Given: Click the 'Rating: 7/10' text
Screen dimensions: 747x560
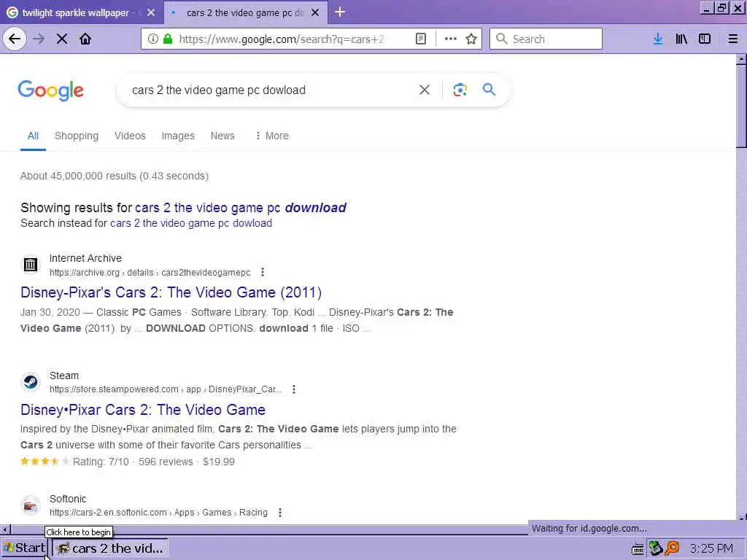Looking at the screenshot, I should (101, 462).
